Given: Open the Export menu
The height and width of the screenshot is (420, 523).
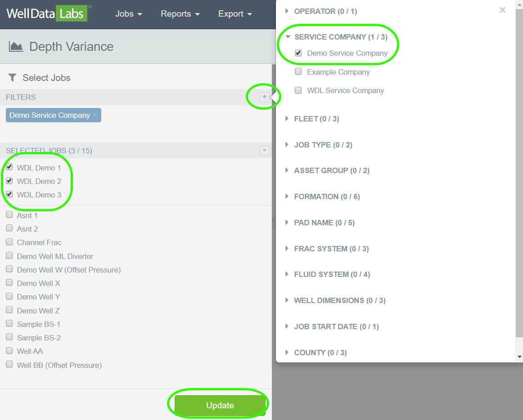Looking at the screenshot, I should click(235, 13).
